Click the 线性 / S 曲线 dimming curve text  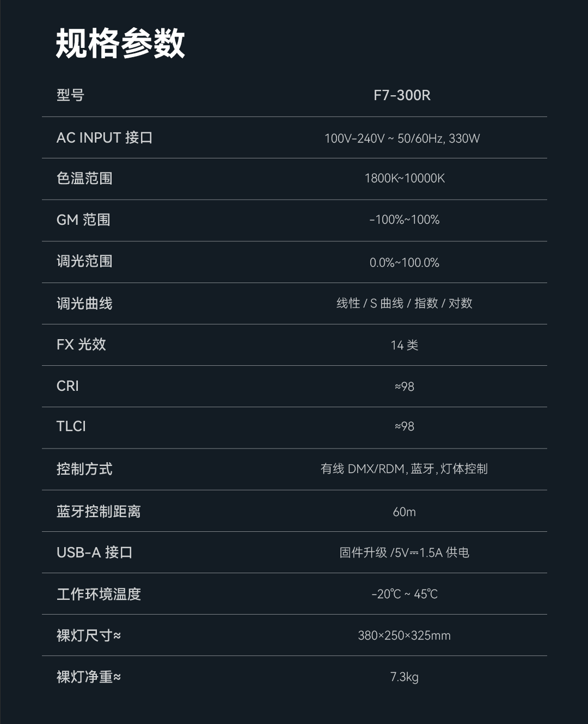[x=404, y=303]
